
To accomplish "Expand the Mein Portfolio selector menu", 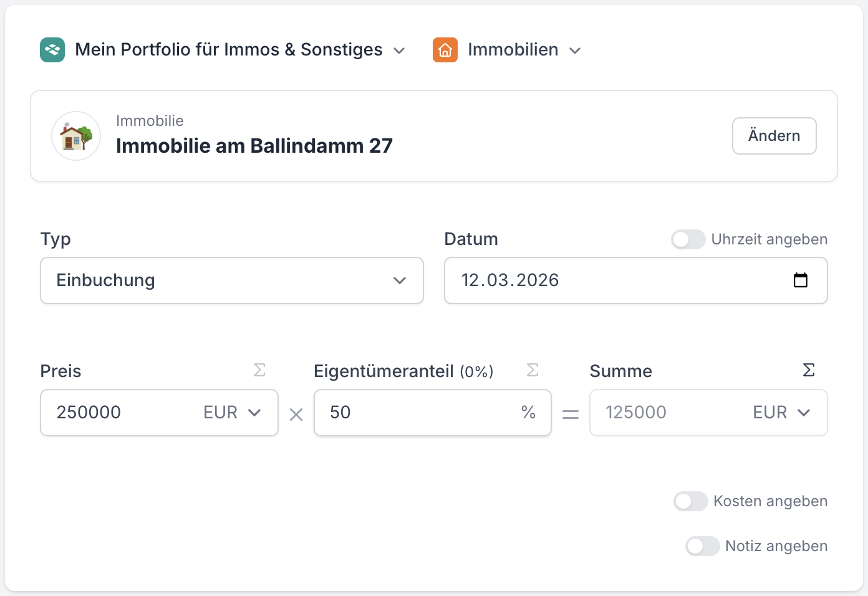I will coord(399,50).
